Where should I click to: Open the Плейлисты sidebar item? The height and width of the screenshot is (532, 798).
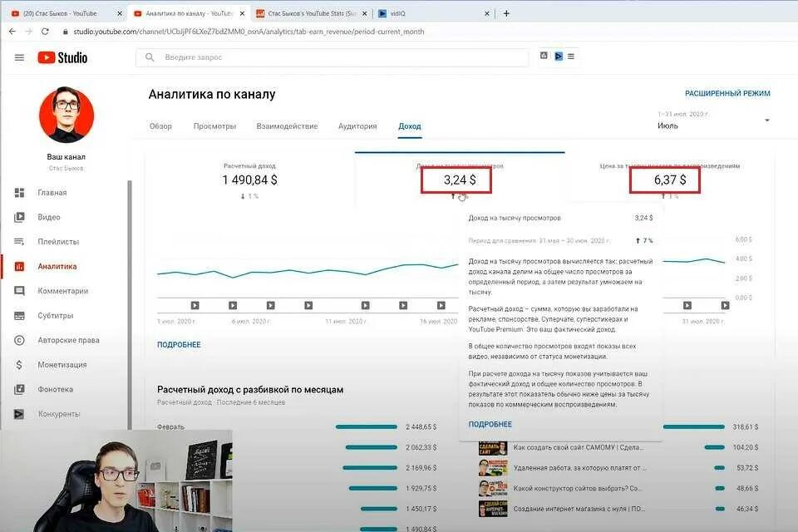(x=20, y=242)
